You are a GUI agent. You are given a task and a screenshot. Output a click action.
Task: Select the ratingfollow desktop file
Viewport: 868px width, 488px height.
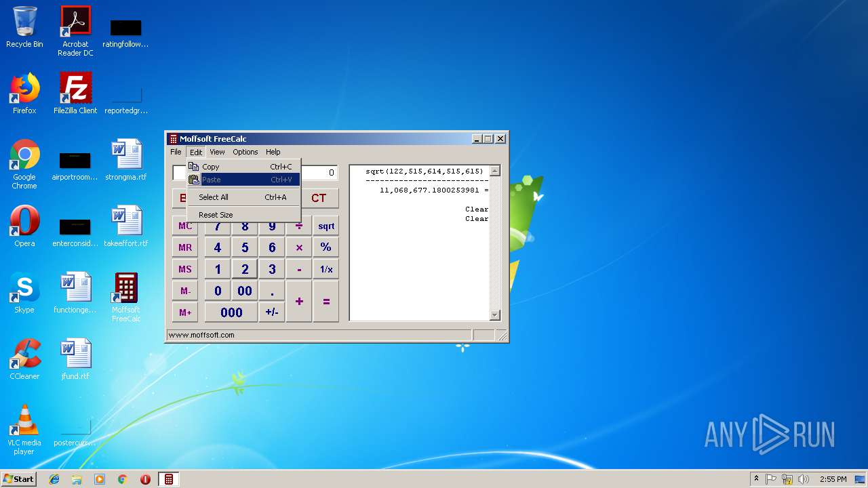pos(126,33)
